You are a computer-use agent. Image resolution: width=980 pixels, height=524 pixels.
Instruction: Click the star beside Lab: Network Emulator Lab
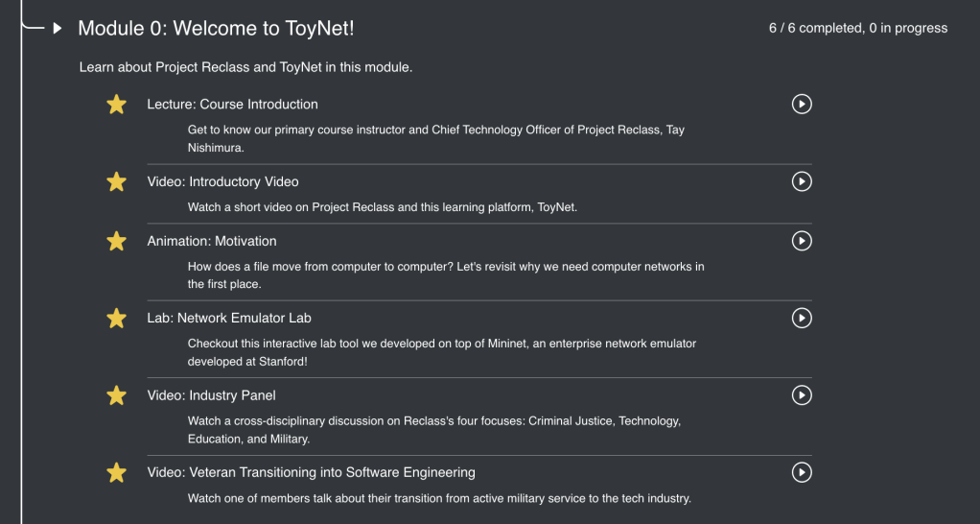tap(116, 318)
